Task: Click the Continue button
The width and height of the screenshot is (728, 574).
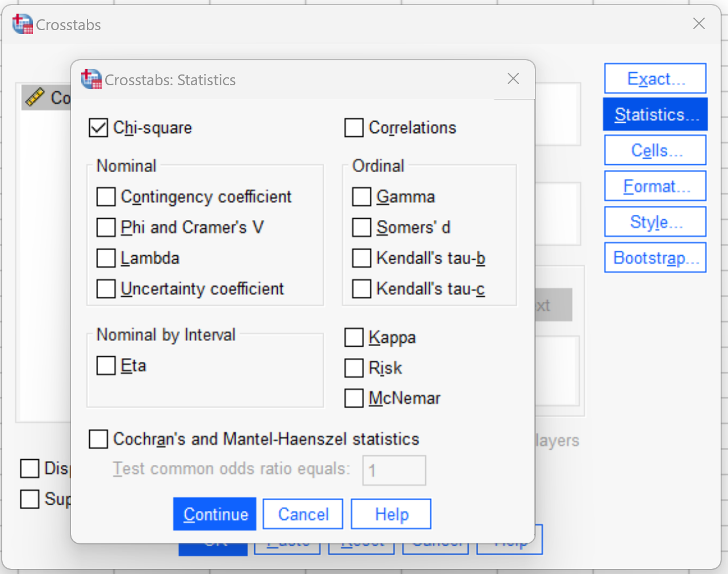Action: [x=215, y=514]
